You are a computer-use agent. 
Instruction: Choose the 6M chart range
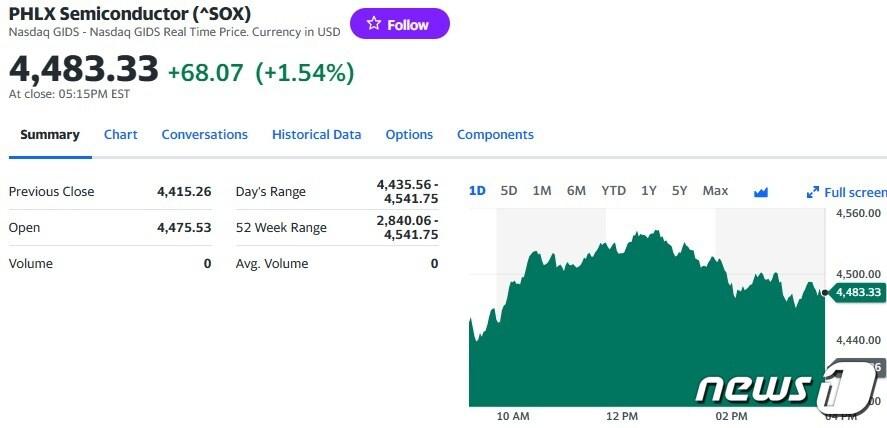click(x=576, y=191)
